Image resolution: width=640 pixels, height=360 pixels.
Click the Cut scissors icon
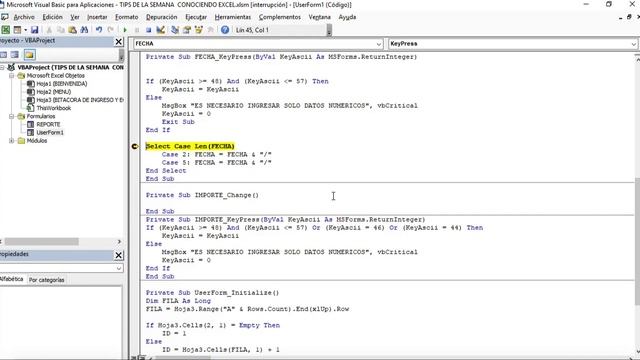pyautogui.click(x=49, y=30)
